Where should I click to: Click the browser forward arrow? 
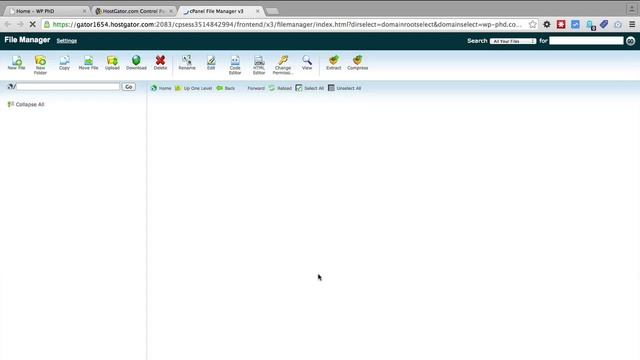(20, 24)
